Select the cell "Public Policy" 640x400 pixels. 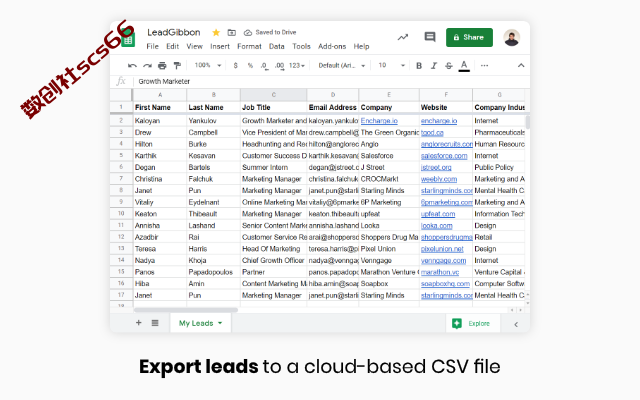tap(499, 167)
